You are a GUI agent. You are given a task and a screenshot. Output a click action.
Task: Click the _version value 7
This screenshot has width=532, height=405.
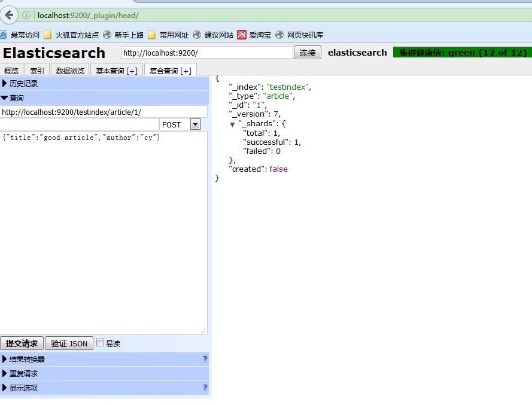[276, 114]
